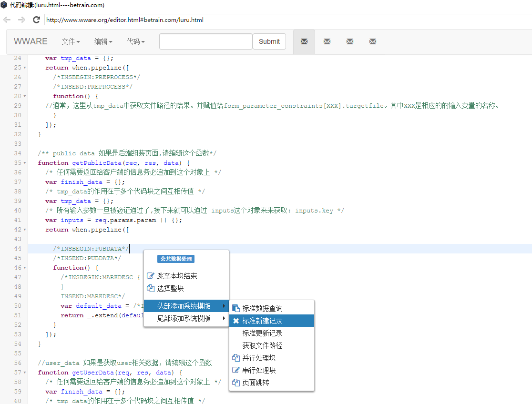This screenshot has width=532, height=404.
Task: Click the edit icon beside 串行处理块
Action: pos(236,370)
